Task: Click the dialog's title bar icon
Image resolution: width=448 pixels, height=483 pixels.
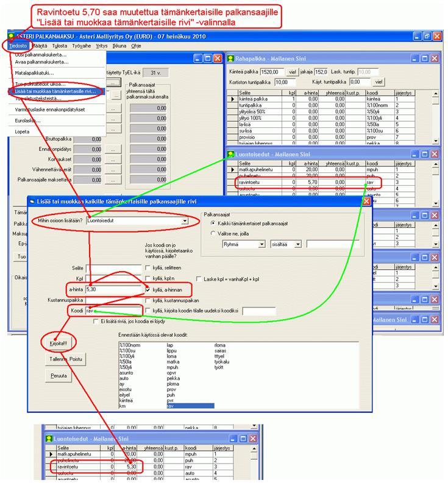Action: pos(32,202)
